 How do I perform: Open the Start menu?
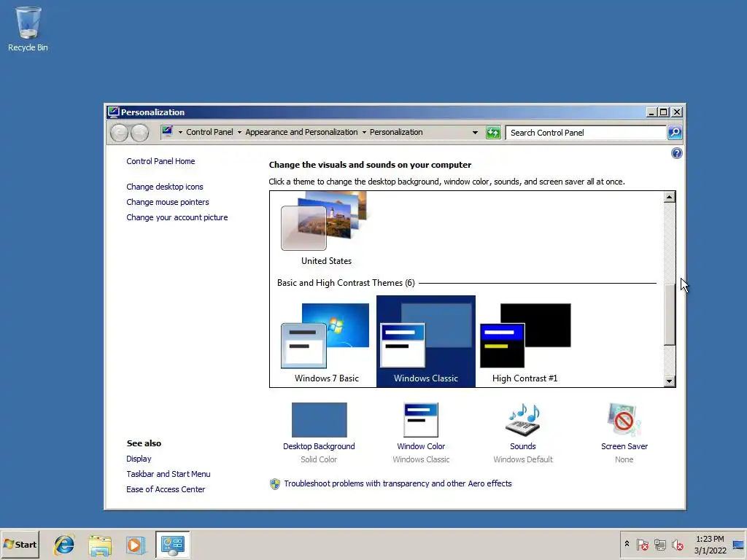pos(20,545)
